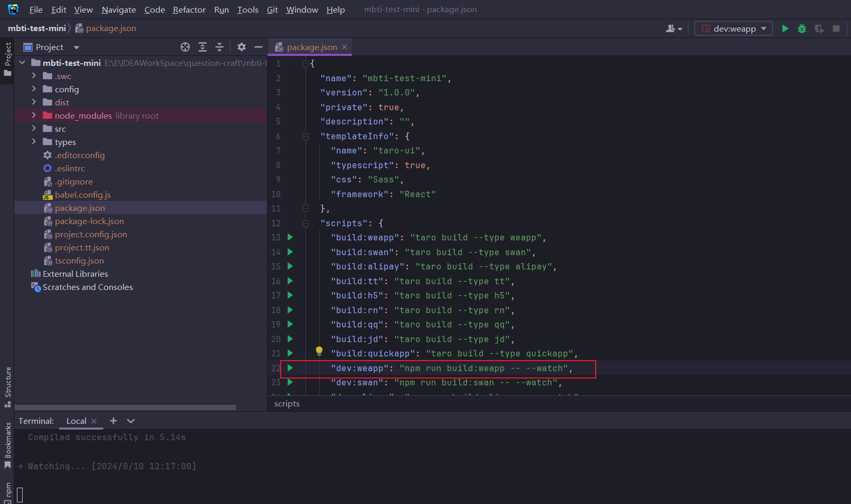Select project.config.json in Project tree

click(x=91, y=234)
